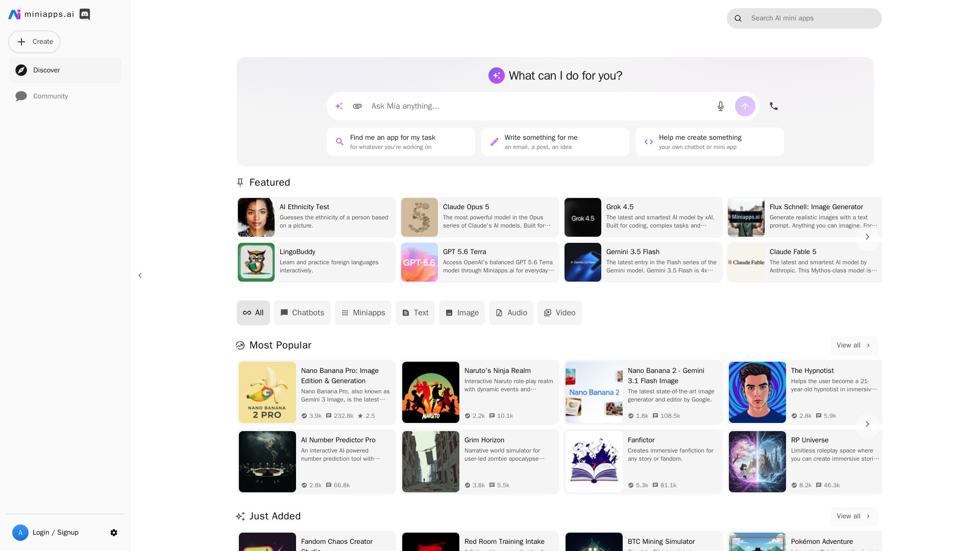
Task: Select the All category tab
Action: (253, 313)
